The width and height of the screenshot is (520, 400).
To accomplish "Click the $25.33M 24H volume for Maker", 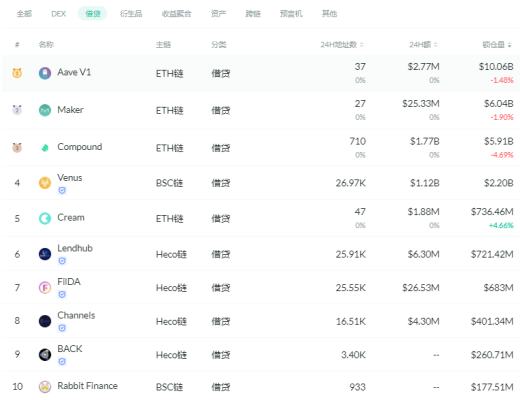I will click(421, 104).
